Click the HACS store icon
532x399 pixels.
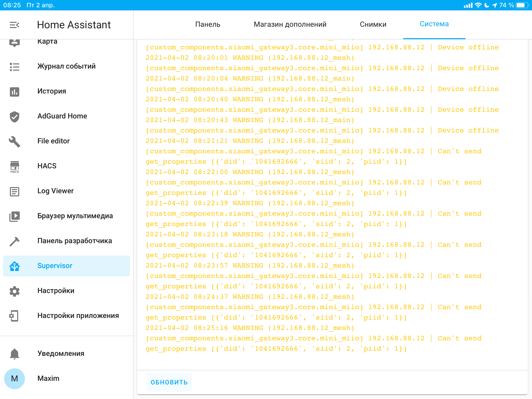tap(15, 167)
